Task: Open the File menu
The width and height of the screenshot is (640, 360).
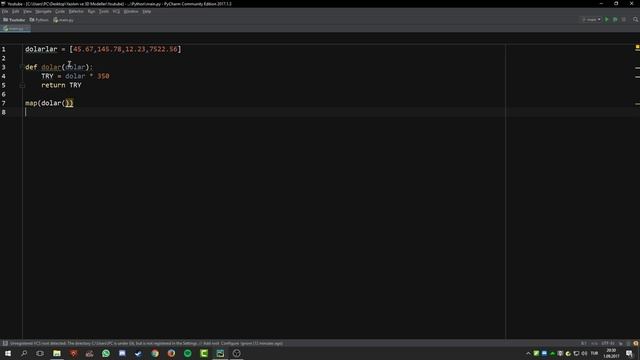Action: pos(5,11)
